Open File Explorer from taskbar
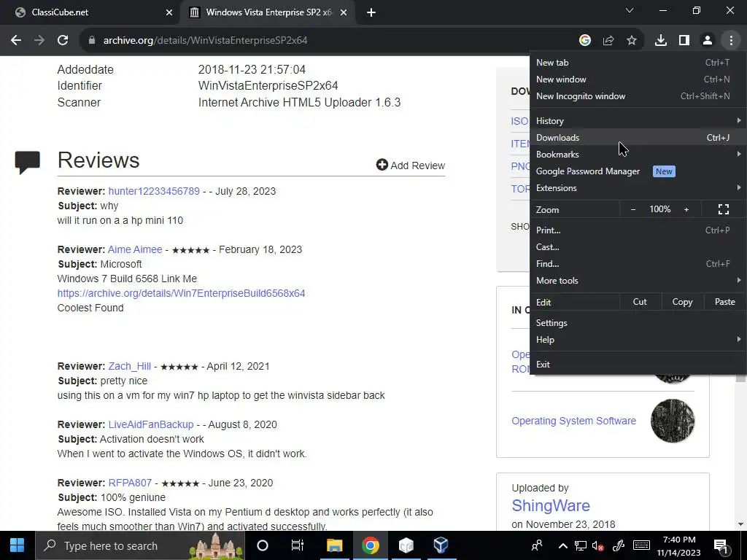747x560 pixels. coord(334,545)
